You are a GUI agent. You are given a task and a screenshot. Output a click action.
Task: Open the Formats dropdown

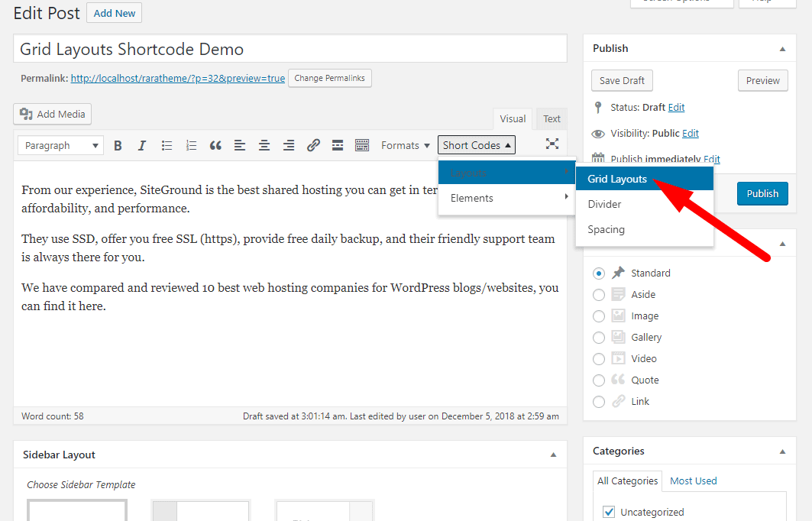(406, 145)
